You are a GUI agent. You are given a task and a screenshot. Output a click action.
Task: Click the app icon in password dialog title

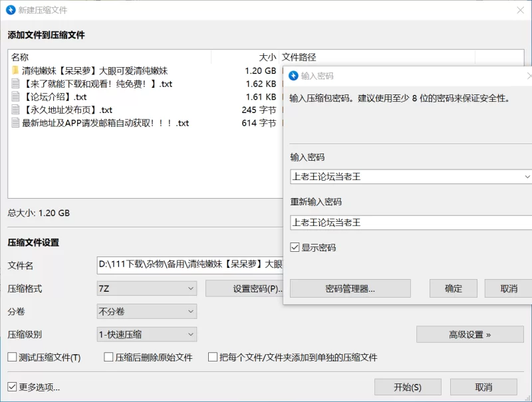coord(293,76)
